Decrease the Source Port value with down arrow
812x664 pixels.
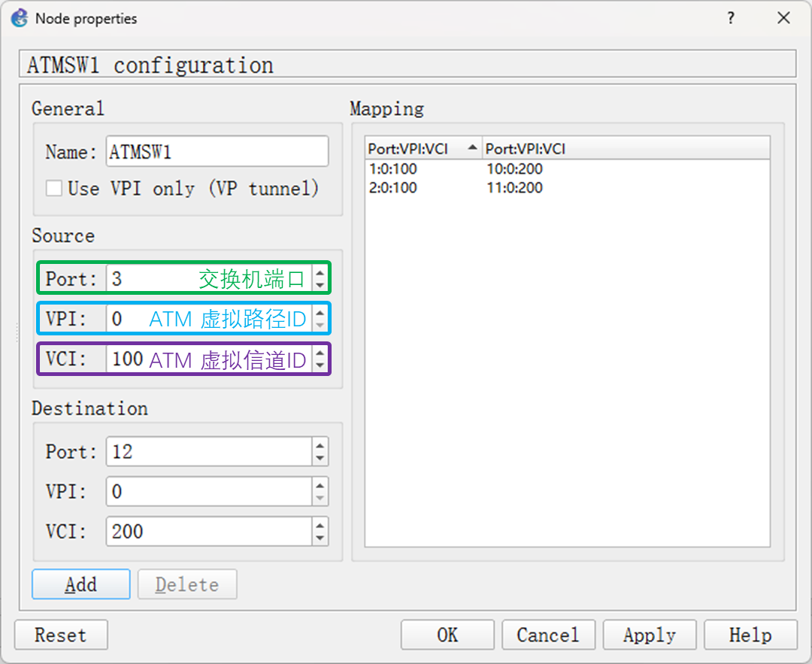coord(320,285)
